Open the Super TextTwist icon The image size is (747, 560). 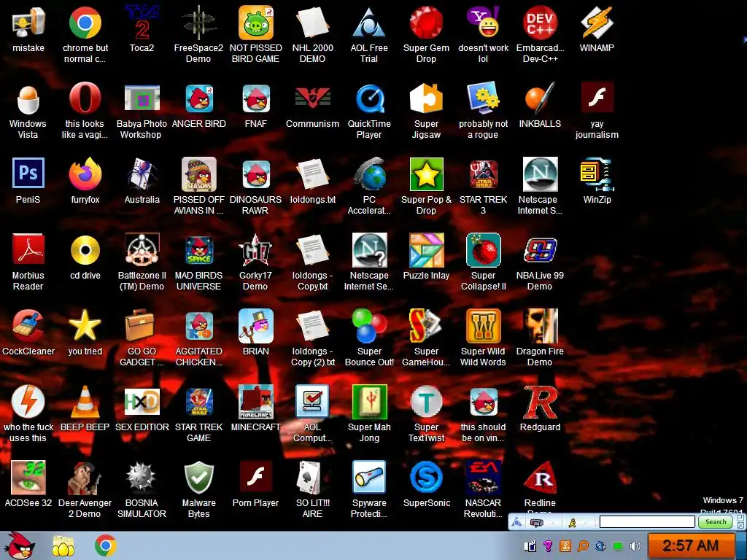click(x=426, y=402)
